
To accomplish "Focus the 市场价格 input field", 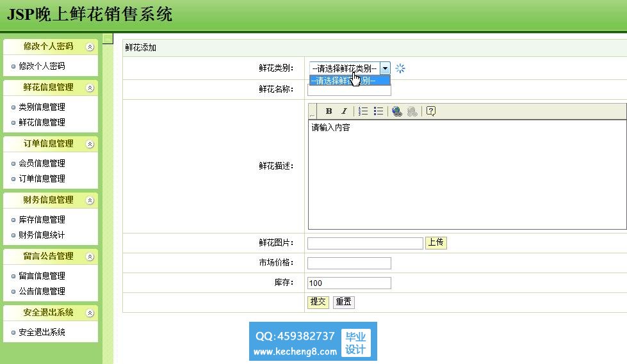I will pos(349,264).
